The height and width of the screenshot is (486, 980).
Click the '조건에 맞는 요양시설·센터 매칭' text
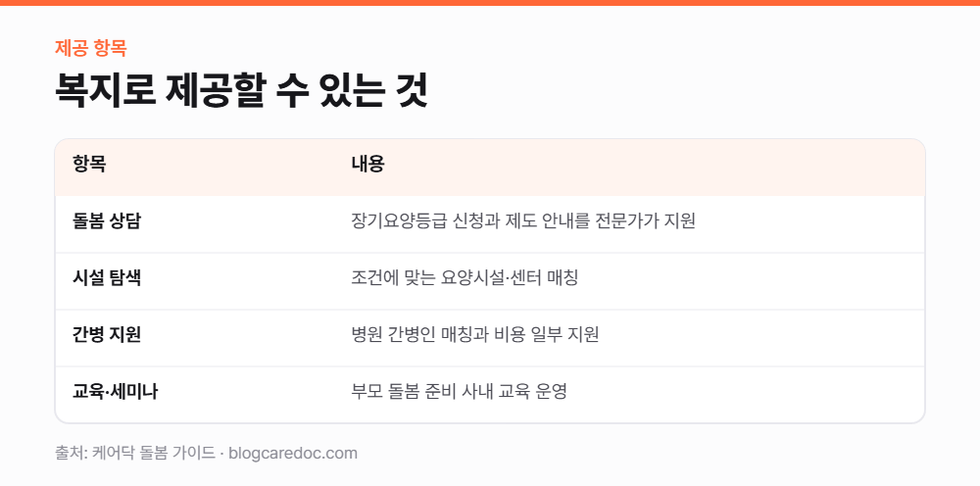[465, 278]
